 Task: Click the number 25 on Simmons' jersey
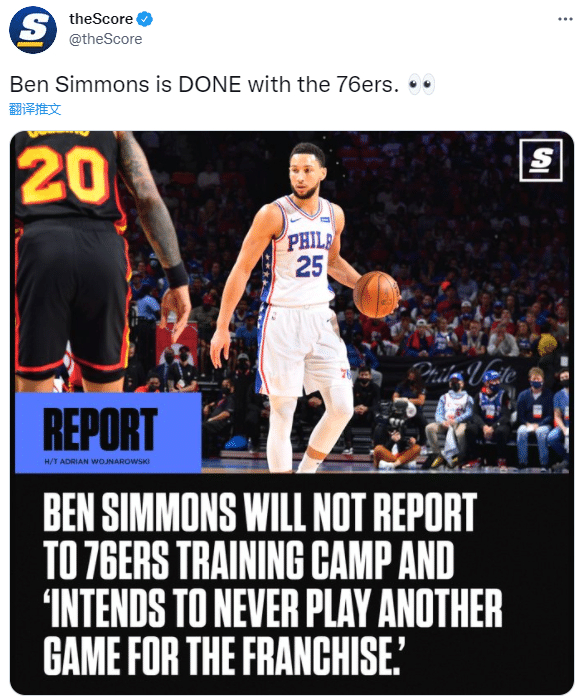click(x=309, y=266)
